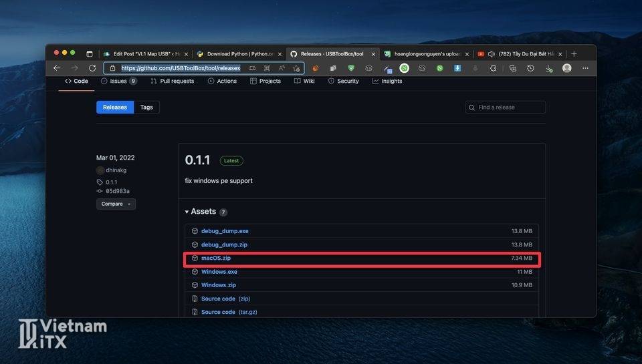The height and width of the screenshot is (364, 642).
Task: Open commit 05d983a link
Action: click(x=117, y=191)
